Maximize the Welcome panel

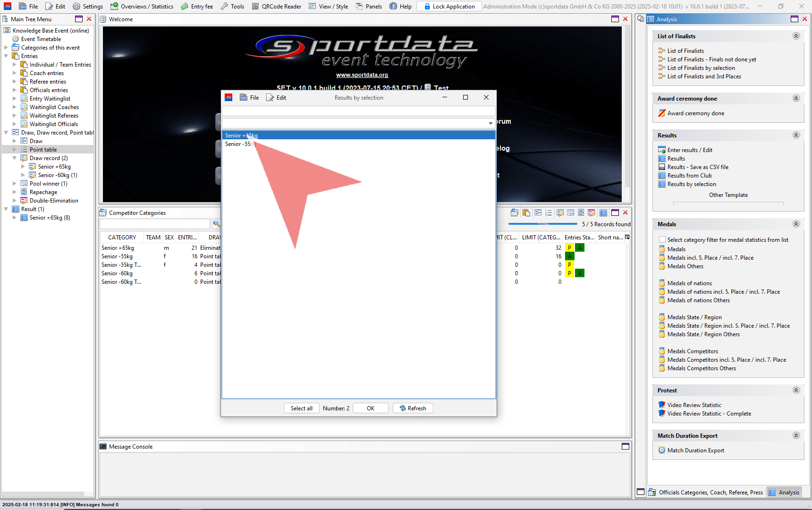pos(615,19)
